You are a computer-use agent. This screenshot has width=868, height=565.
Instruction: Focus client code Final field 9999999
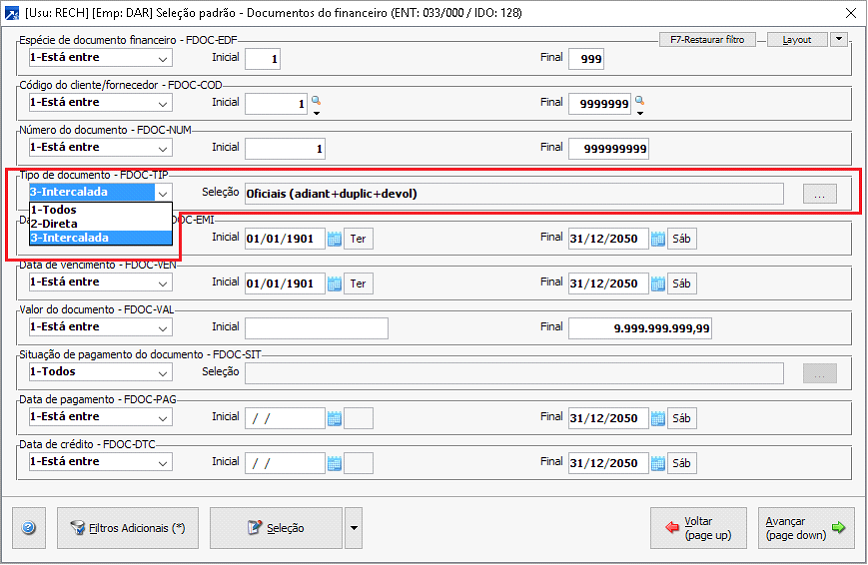(x=600, y=103)
